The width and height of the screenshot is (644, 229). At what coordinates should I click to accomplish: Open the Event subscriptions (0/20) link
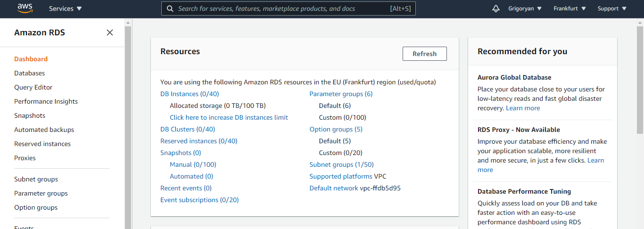[x=199, y=200]
